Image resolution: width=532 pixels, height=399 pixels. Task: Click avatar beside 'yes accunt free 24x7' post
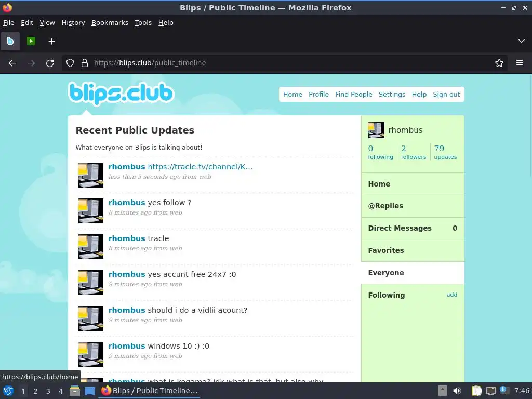pyautogui.click(x=91, y=283)
